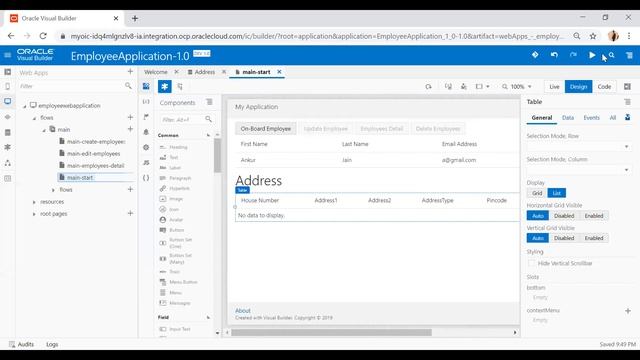Viewport: 640px width, 360px height.
Task: Open the Audits panel
Action: pos(22,344)
